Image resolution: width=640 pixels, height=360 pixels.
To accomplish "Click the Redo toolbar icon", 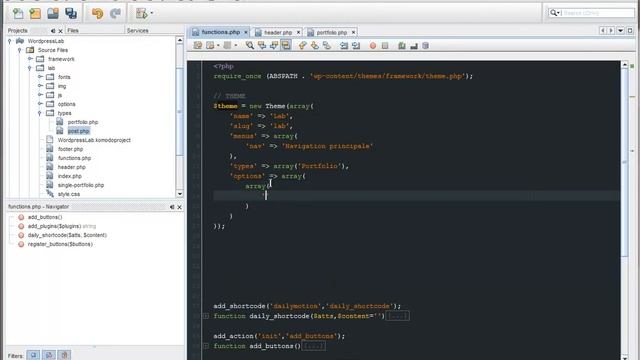I will [x=116, y=13].
